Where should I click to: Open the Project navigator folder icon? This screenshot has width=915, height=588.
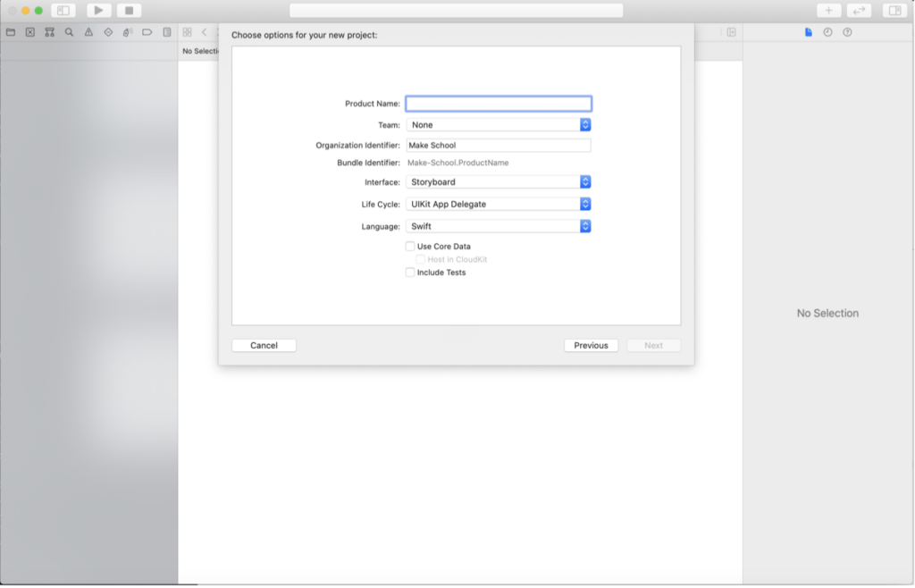point(10,32)
